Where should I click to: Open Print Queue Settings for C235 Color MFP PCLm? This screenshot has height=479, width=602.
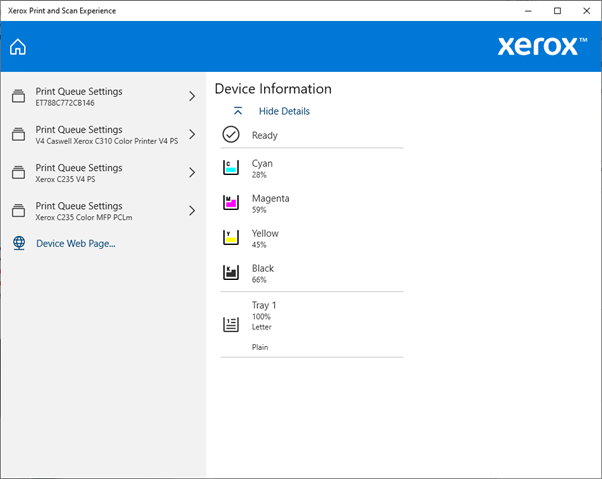103,210
